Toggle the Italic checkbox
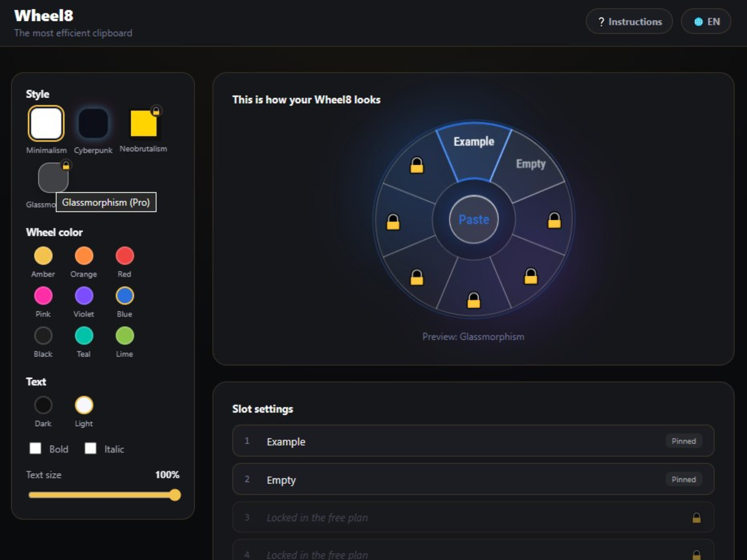 tap(91, 448)
